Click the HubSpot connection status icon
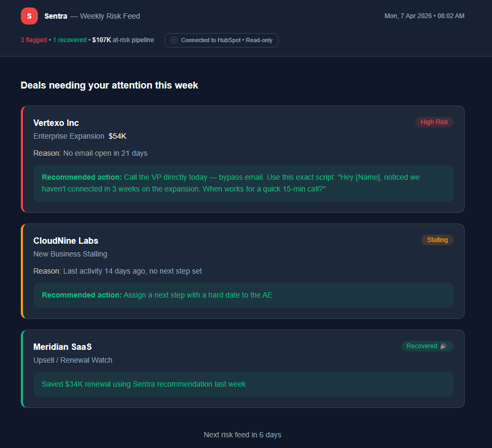The height and width of the screenshot is (448, 492). tap(173, 40)
